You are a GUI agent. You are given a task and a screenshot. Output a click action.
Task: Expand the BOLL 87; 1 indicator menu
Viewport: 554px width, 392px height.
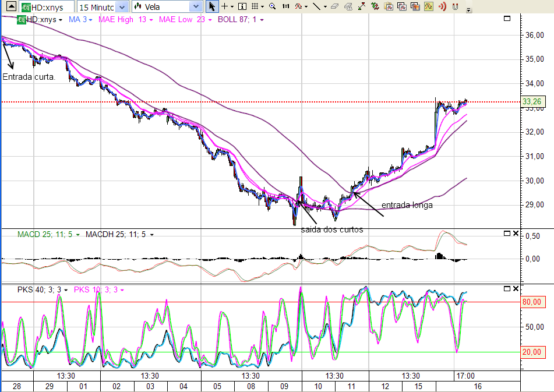262,20
